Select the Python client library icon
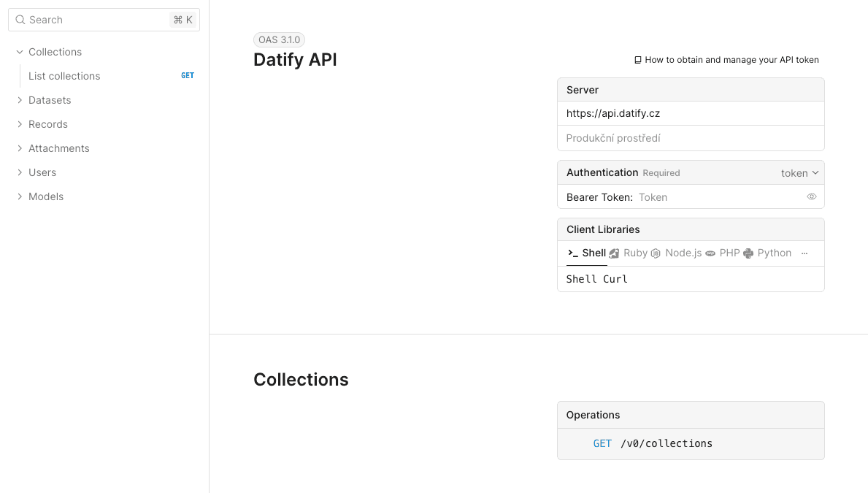This screenshot has width=868, height=493. (749, 253)
